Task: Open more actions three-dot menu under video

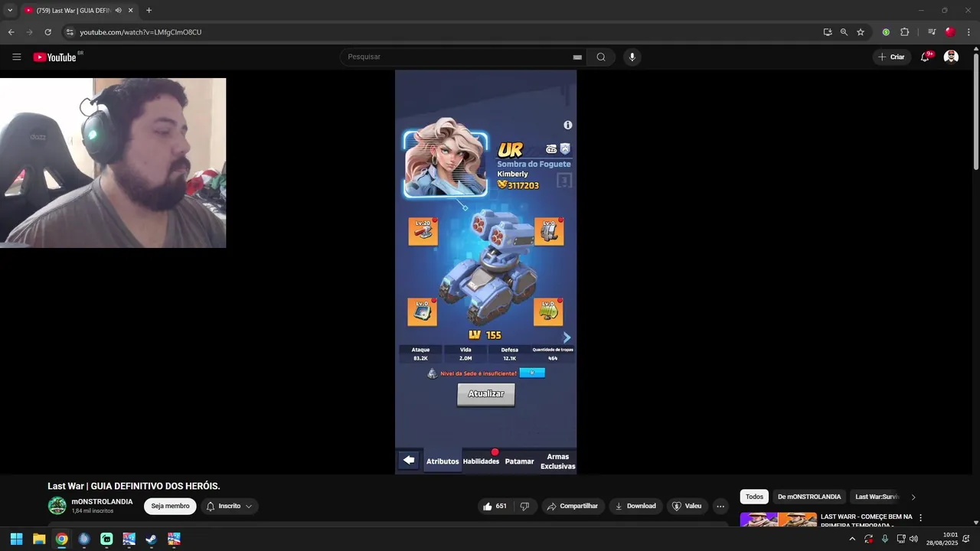Action: 720,506
